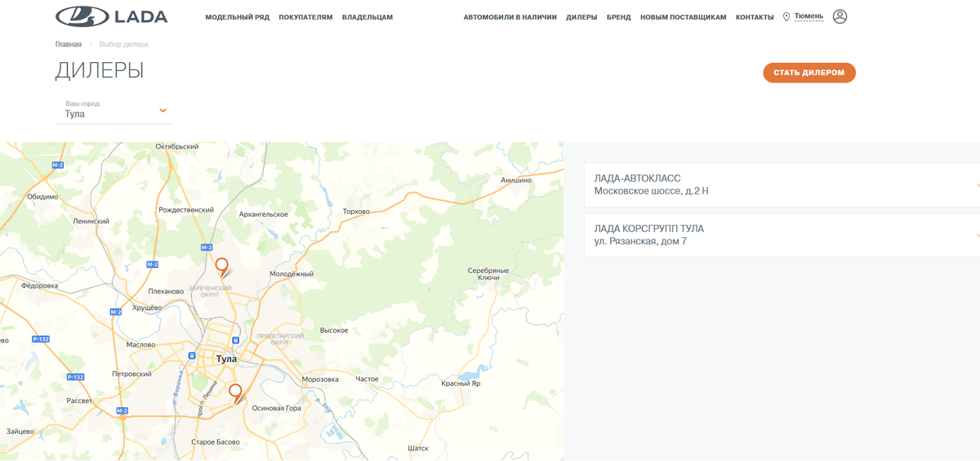Expand the ЛАДА КОРСГРУПП ТУЛА dealer card
The width and height of the screenshot is (980, 461).
(x=782, y=235)
